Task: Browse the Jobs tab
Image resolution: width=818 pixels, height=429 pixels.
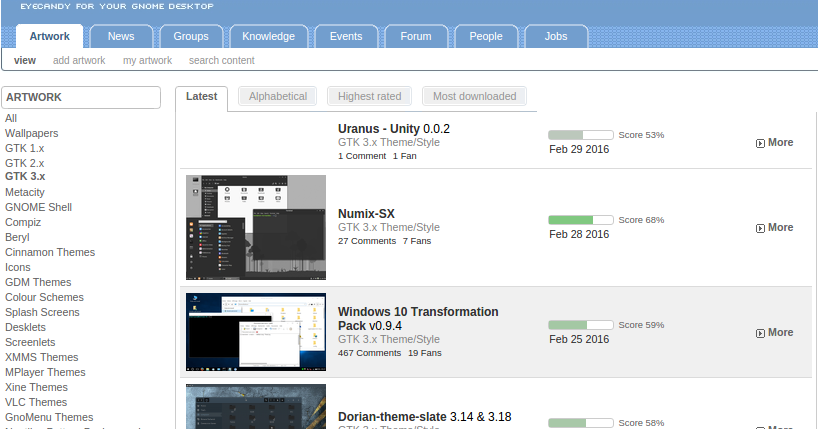Action: click(556, 37)
